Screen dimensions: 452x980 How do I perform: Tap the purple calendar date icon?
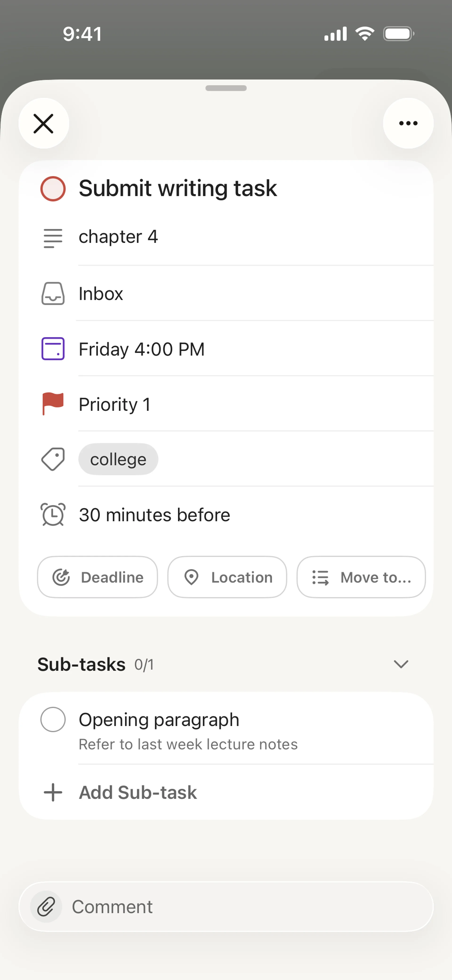[x=53, y=348]
